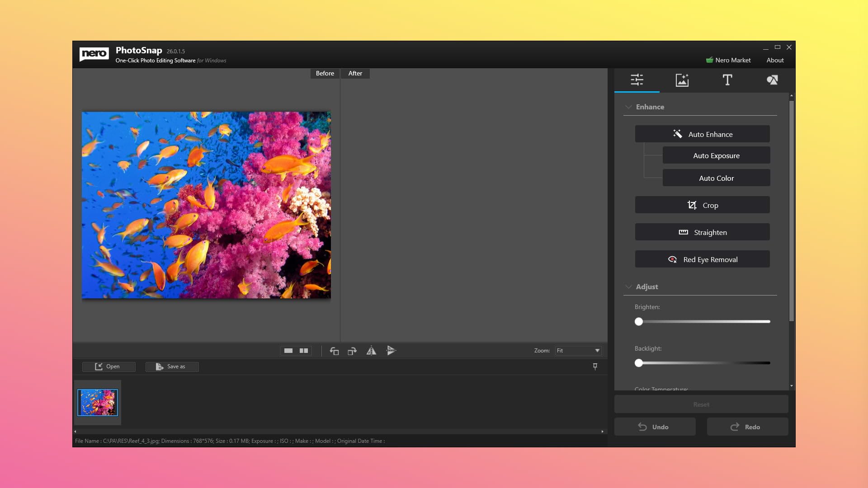Open the Straighten tool
This screenshot has height=488, width=868.
click(x=702, y=232)
